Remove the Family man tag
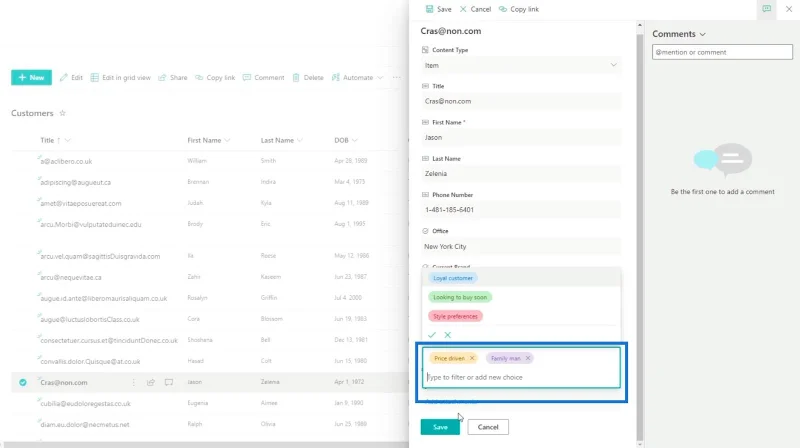The width and height of the screenshot is (800, 448). (528, 358)
